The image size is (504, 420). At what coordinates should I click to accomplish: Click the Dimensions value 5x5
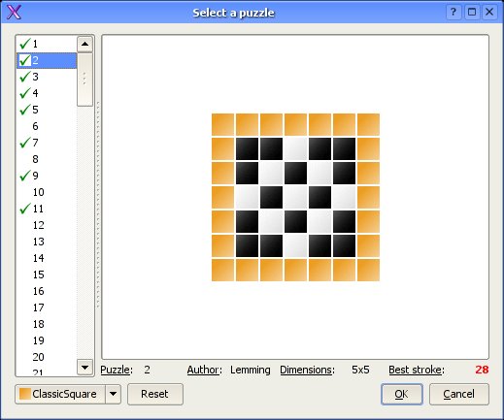click(360, 370)
